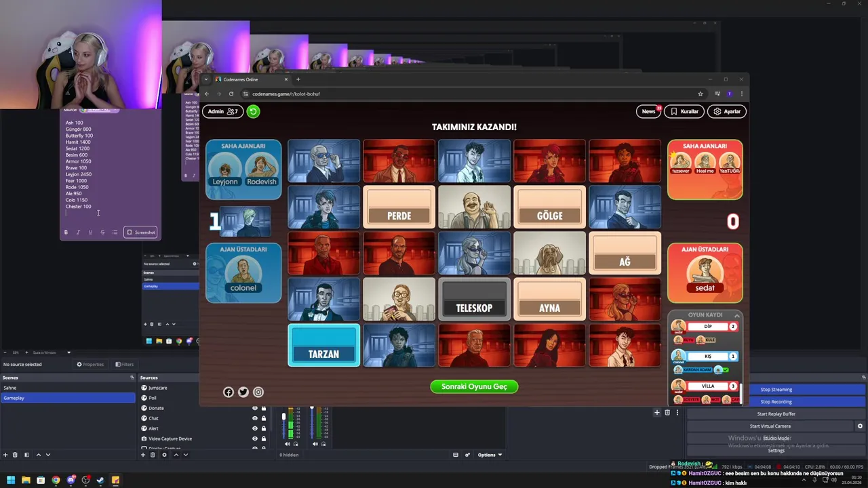
Task: Select the Gameplay scene
Action: tap(68, 398)
